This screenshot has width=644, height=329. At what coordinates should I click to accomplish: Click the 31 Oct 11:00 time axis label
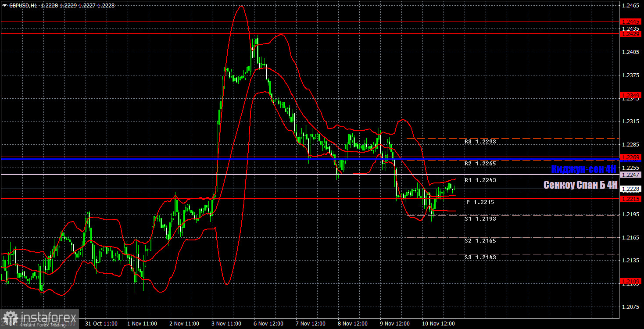101,324
